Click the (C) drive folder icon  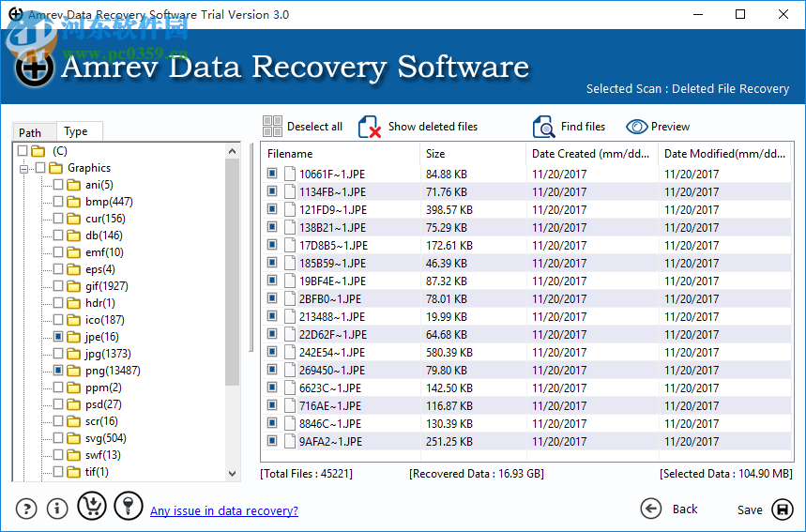[38, 151]
